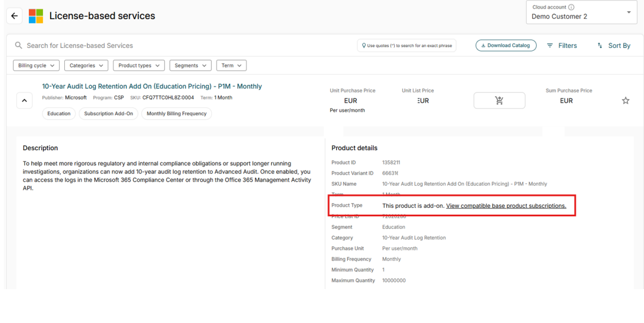Expand the Billing cycle filter
This screenshot has height=323, width=644.
pos(36,66)
